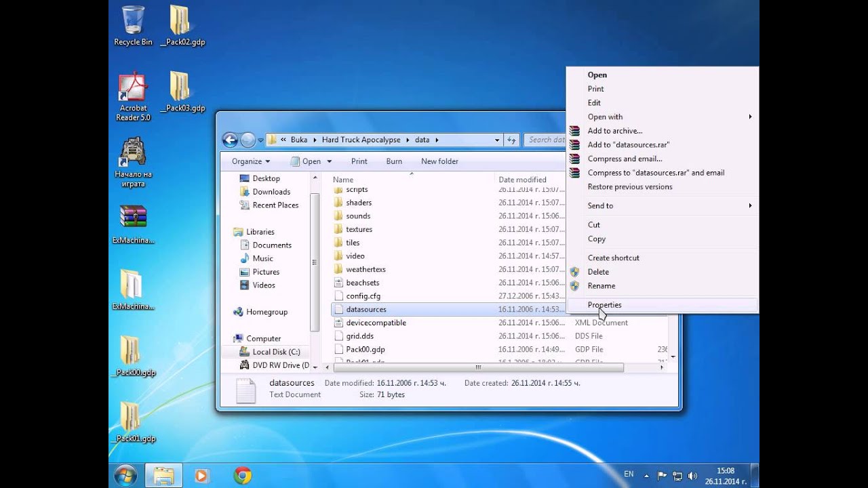The image size is (868, 488).
Task: Select the grid.dds file
Action: click(359, 336)
